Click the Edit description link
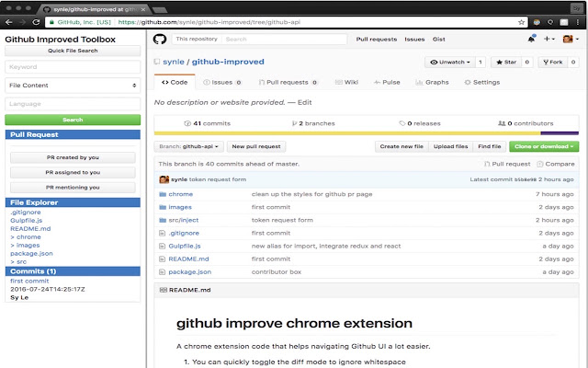 [304, 102]
